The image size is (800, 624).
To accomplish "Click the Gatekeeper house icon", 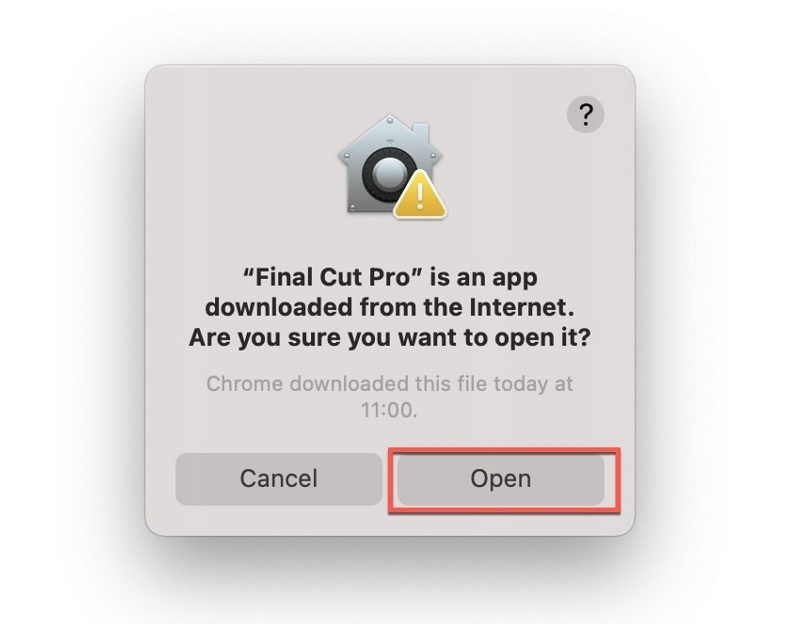I will click(392, 166).
